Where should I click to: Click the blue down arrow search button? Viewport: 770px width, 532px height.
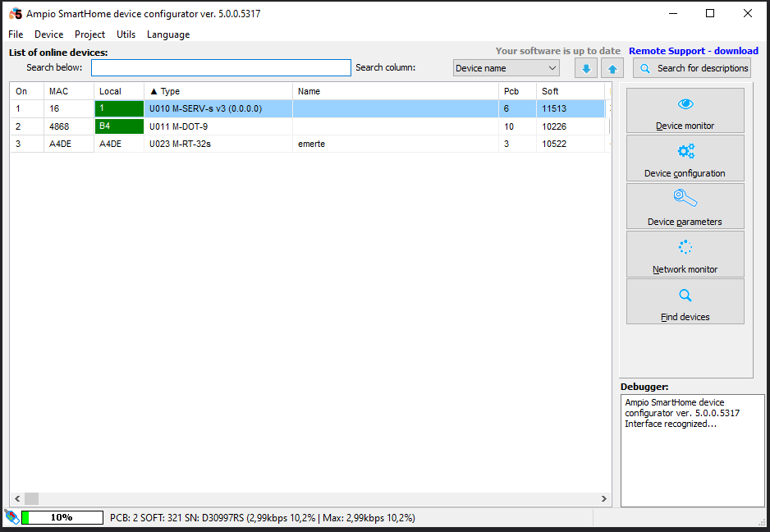(586, 68)
